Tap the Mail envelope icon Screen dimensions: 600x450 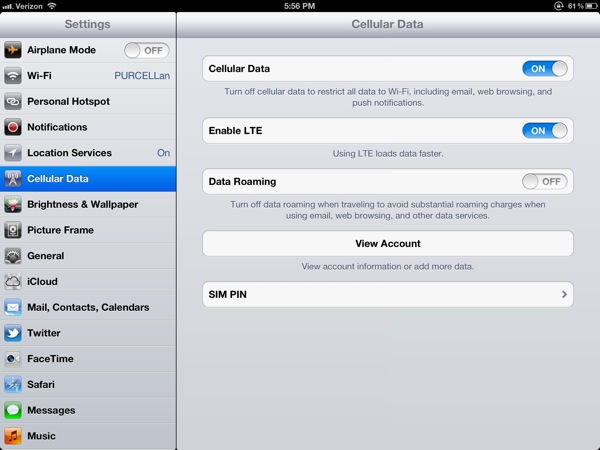click(13, 307)
